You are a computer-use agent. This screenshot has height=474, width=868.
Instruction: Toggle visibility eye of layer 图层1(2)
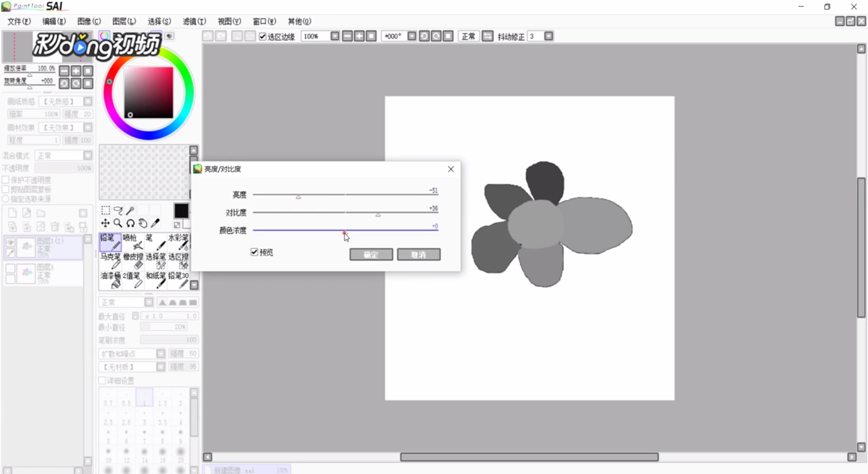[x=10, y=243]
